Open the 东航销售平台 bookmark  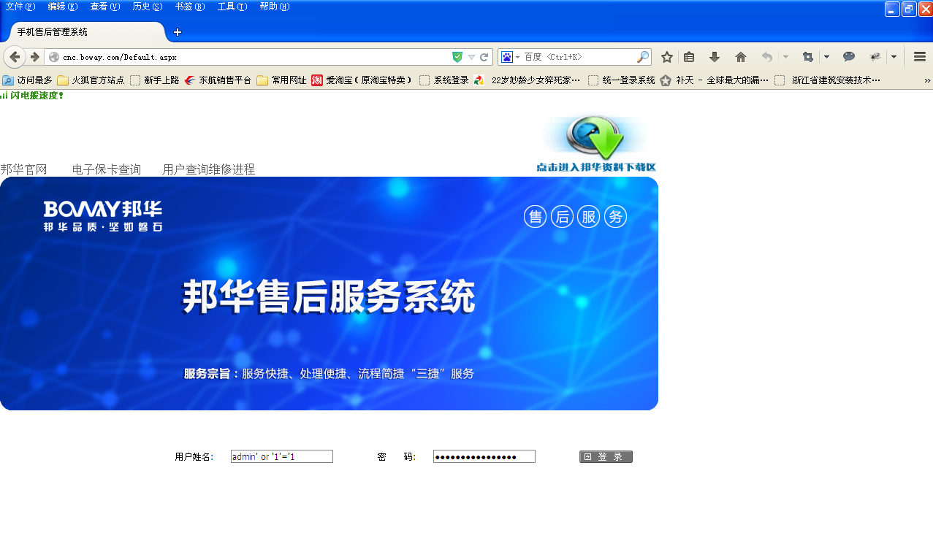(218, 80)
